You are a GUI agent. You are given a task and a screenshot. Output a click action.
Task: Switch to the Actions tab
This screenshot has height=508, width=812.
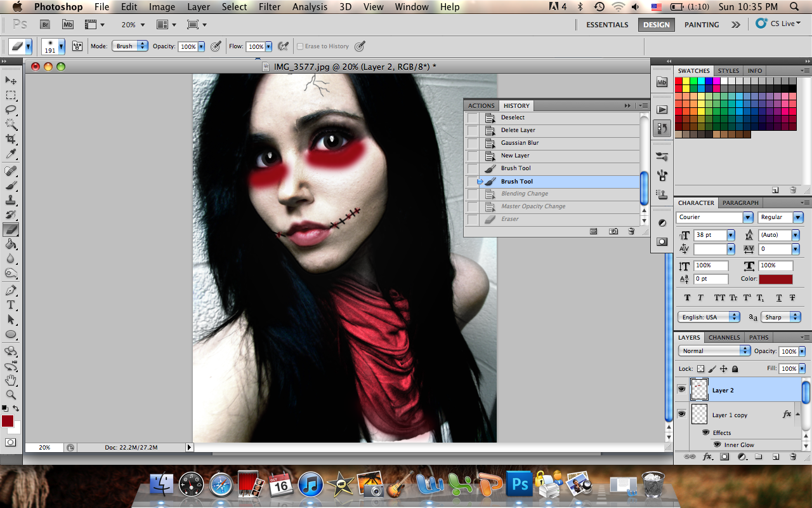click(481, 106)
